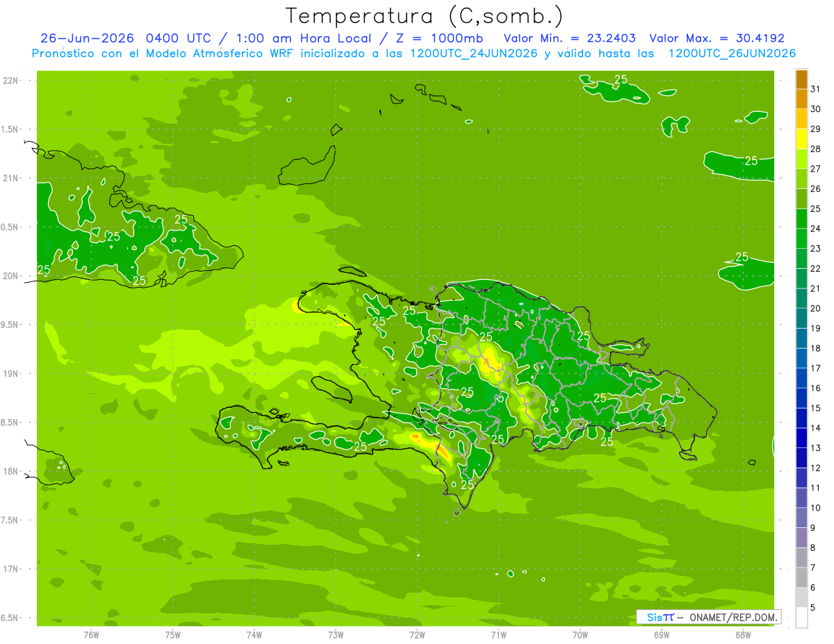Click the '73W' longitude axis label
This screenshot has height=644, width=834.
(336, 634)
